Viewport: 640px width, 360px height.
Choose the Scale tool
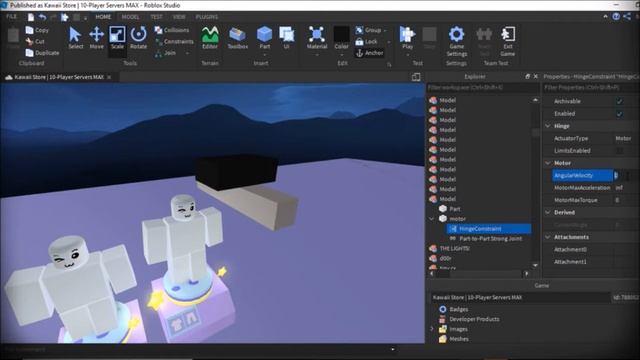click(117, 38)
